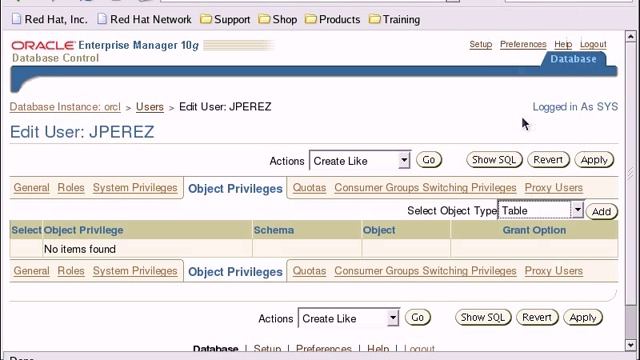The height and width of the screenshot is (360, 640).
Task: Click the vertical scrollbar thumb
Action: 631,173
